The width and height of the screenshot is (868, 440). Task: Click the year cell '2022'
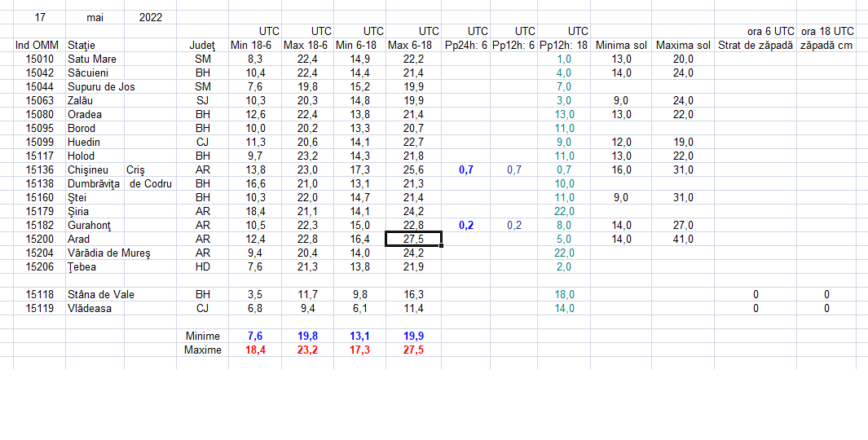tap(151, 17)
